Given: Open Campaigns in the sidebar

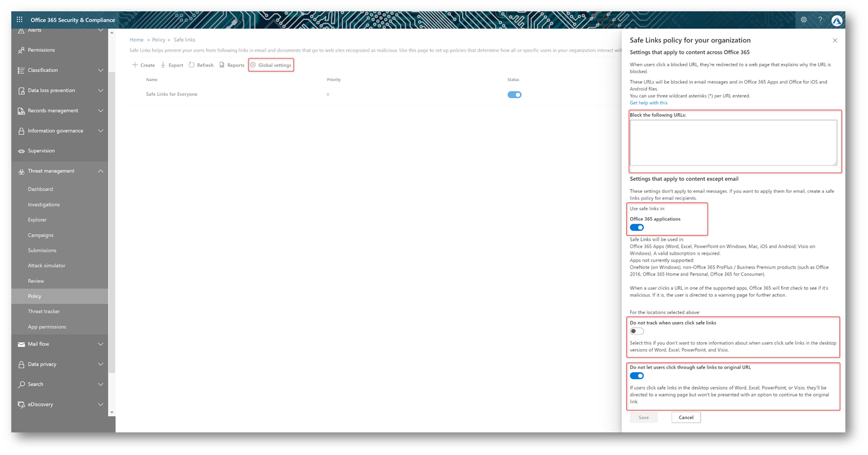Looking at the screenshot, I should [40, 236].
